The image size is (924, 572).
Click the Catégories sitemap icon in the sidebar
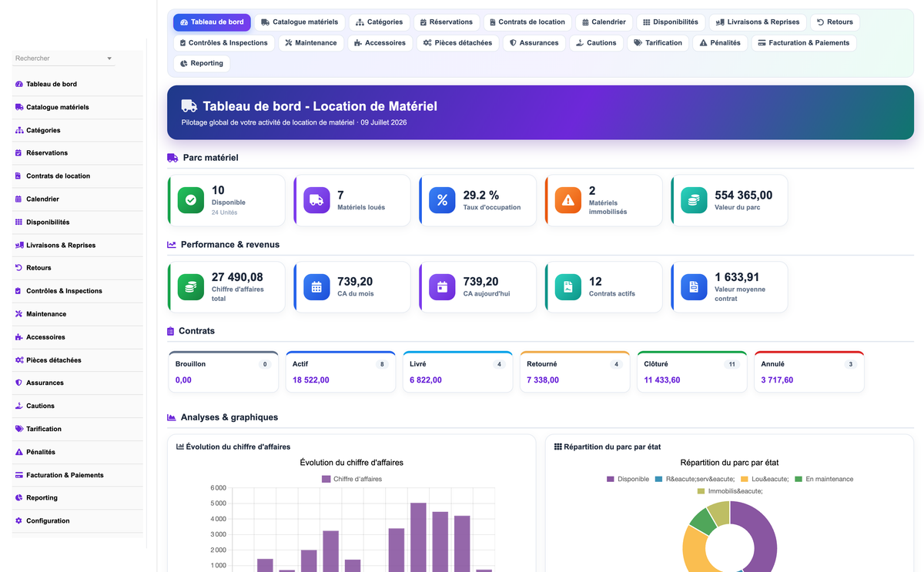pyautogui.click(x=19, y=130)
